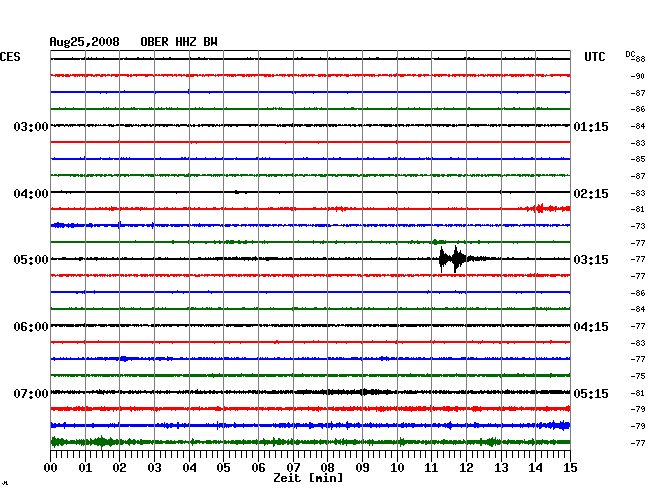This screenshot has height=494, width=650.
Task: Click the 06 minute axis tick label
Action: (x=258, y=468)
